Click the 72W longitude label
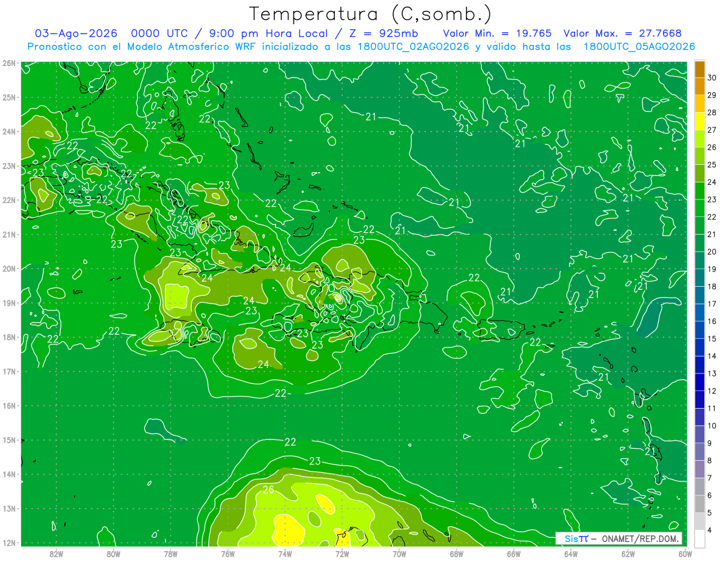 (342, 554)
